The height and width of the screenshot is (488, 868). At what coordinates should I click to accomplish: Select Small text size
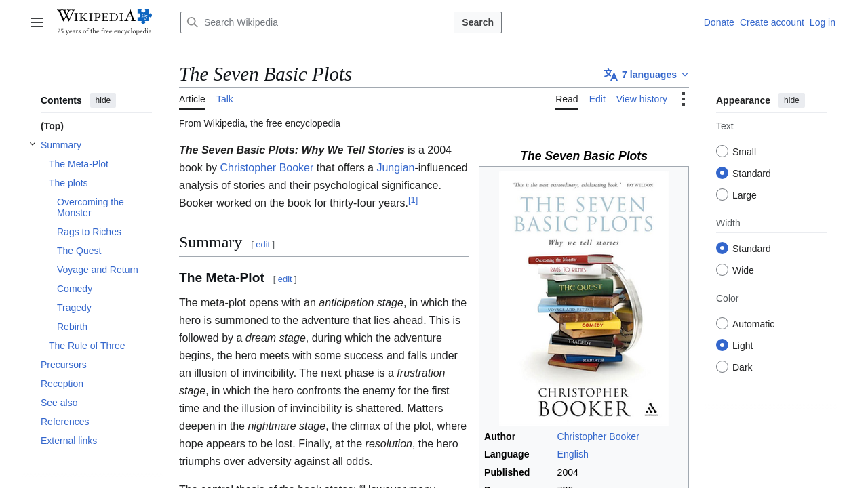click(x=722, y=151)
